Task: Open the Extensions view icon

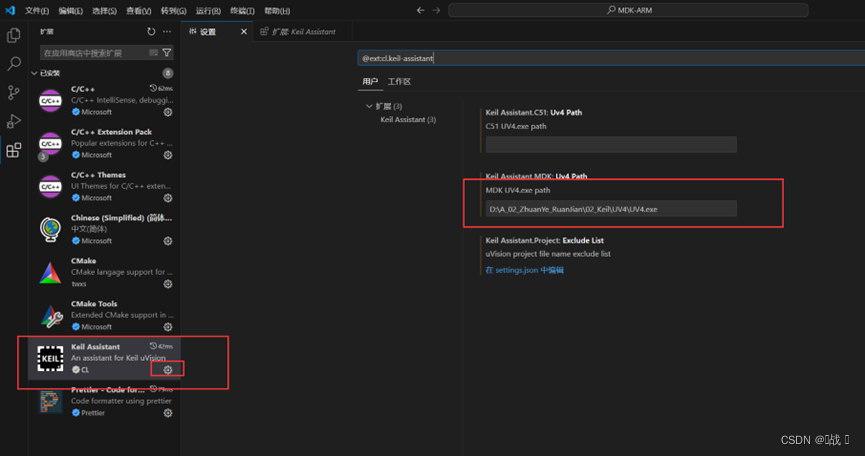Action: [14, 150]
